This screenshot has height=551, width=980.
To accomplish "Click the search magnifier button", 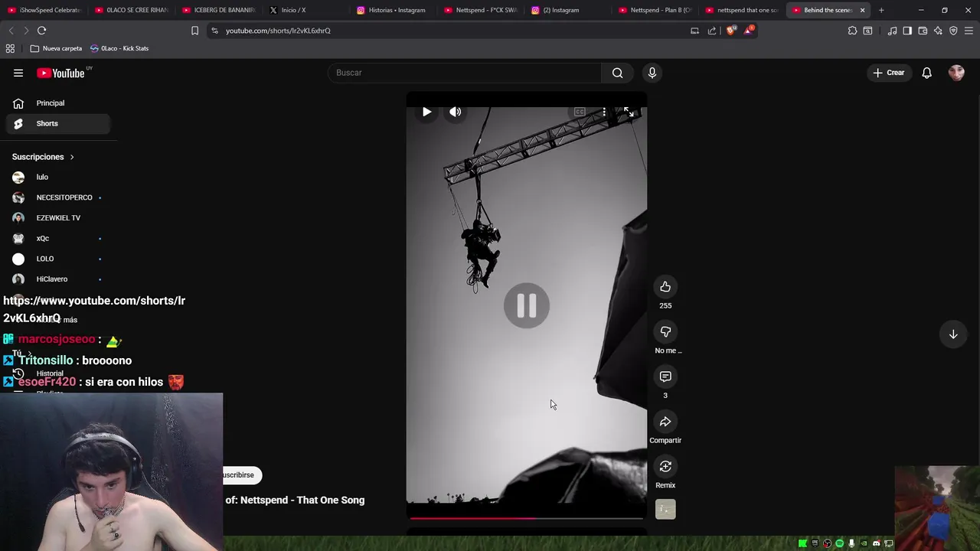I will 617,73.
